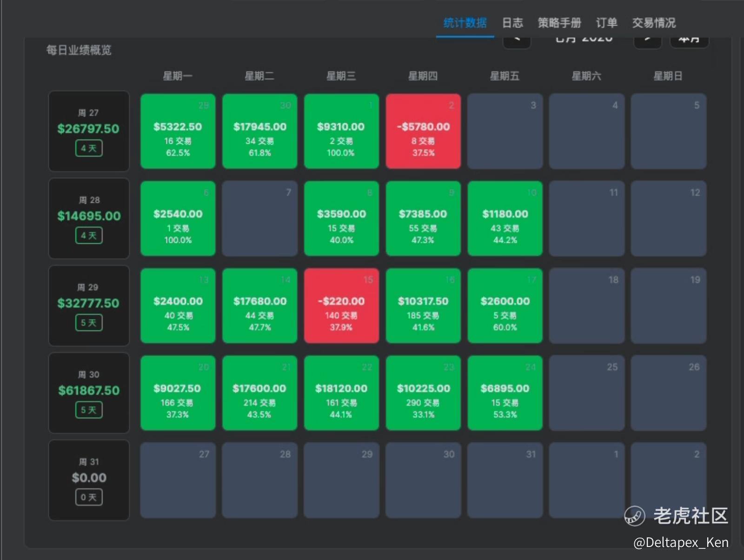Select the day cell showing $9027.50
The image size is (744, 560).
tap(178, 393)
